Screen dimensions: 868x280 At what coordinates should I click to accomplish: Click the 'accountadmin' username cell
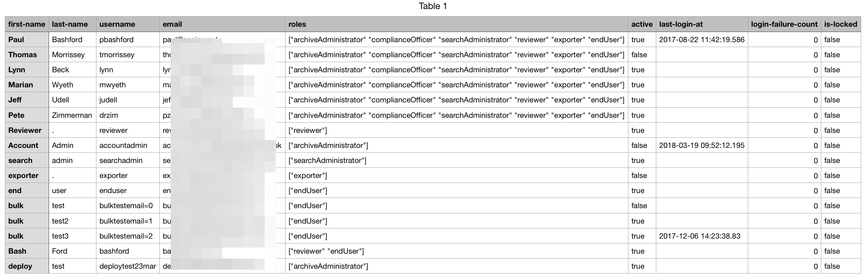pyautogui.click(x=123, y=146)
